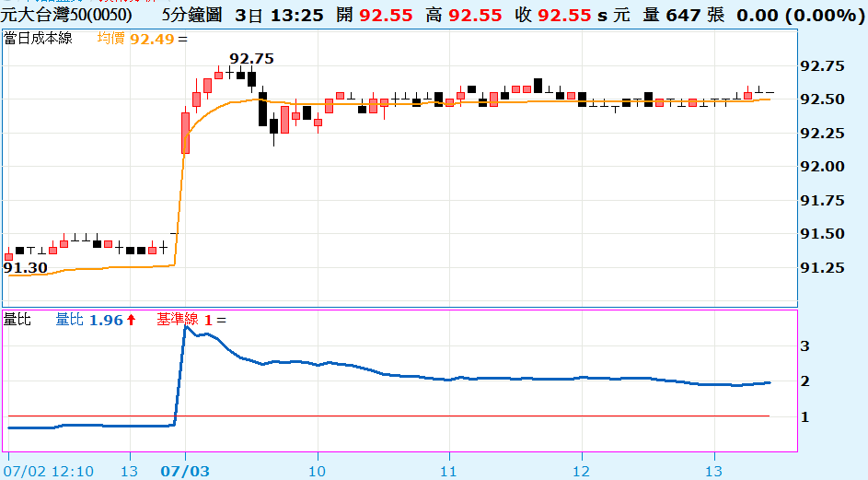Viewport: 868px width, 480px height.
Task: Click the red up arrow beside 量比 1.96
Action: 132,320
